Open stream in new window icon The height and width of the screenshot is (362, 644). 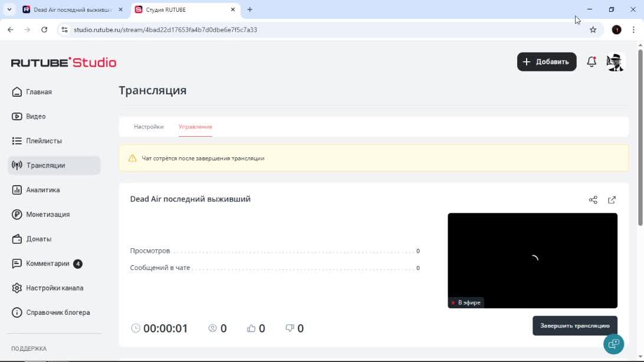point(612,200)
